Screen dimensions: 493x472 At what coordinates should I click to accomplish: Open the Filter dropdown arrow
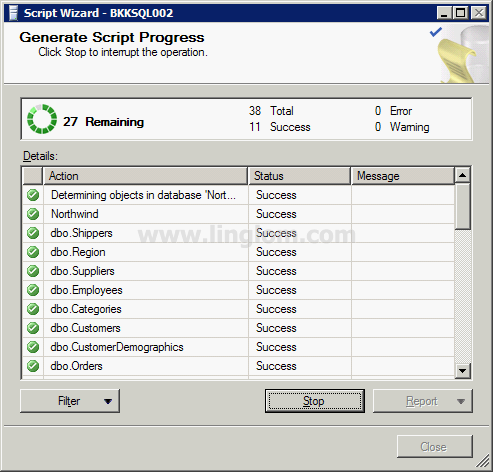[x=108, y=401]
